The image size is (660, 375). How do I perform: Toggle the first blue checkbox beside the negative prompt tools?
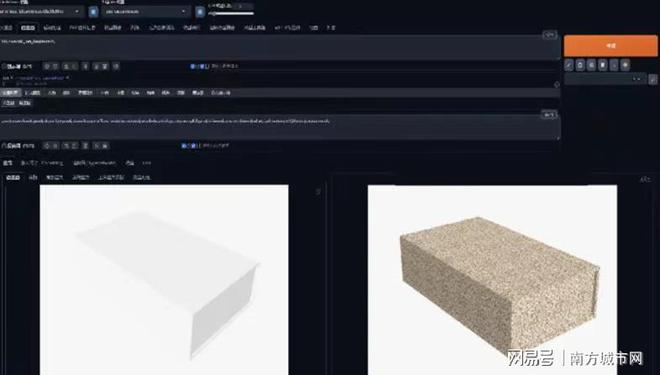(x=184, y=146)
